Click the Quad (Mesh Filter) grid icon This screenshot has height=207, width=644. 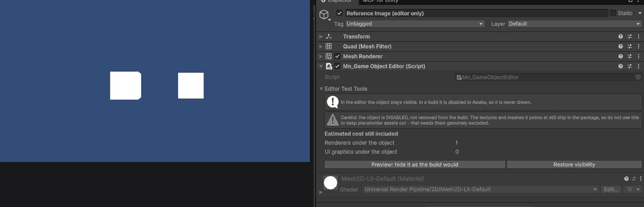pos(329,47)
